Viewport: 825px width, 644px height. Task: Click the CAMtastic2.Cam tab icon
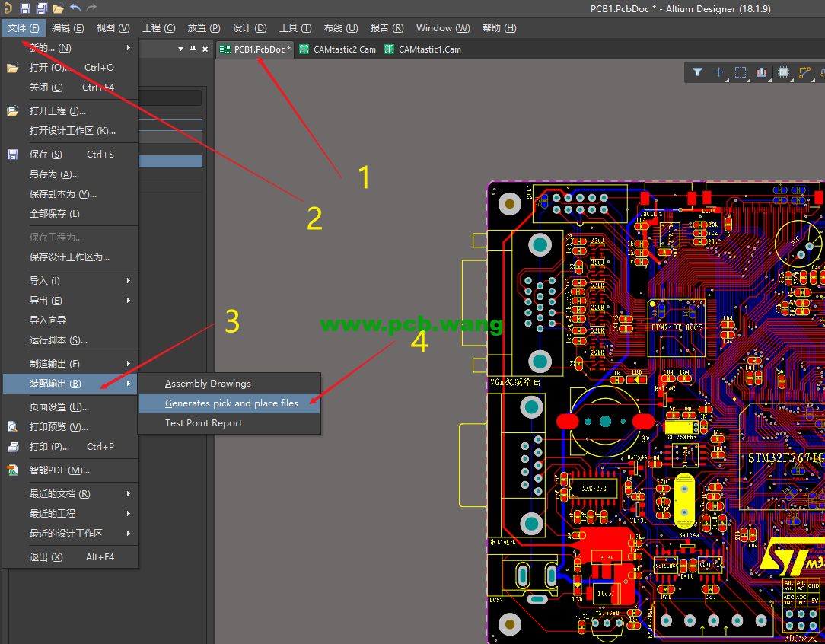tap(304, 49)
